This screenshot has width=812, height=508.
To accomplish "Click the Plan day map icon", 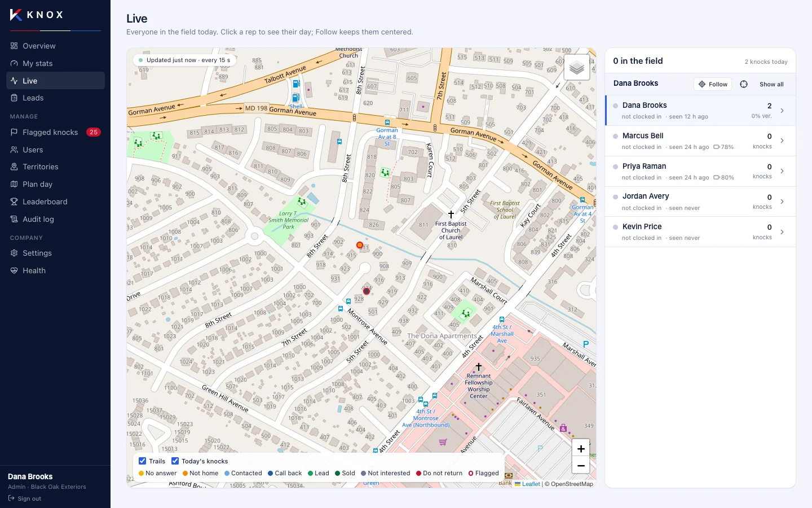I will (x=14, y=184).
